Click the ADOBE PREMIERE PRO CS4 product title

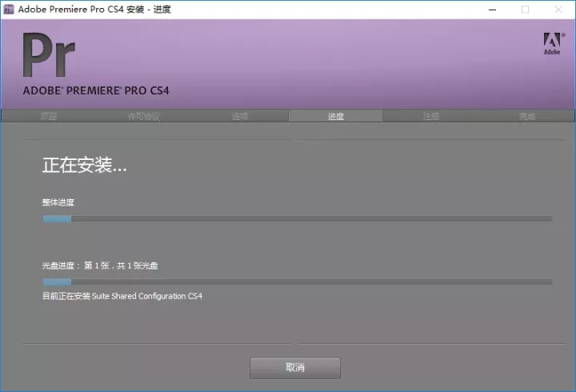pyautogui.click(x=96, y=90)
